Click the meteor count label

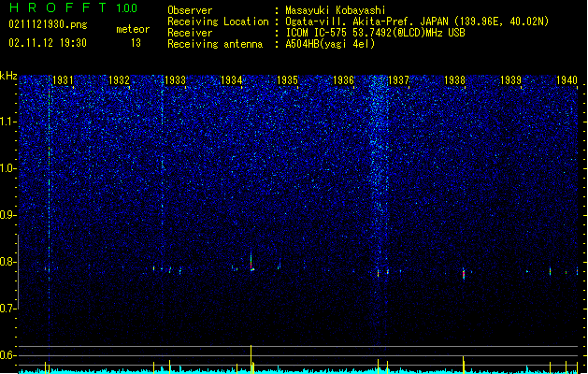tap(133, 29)
